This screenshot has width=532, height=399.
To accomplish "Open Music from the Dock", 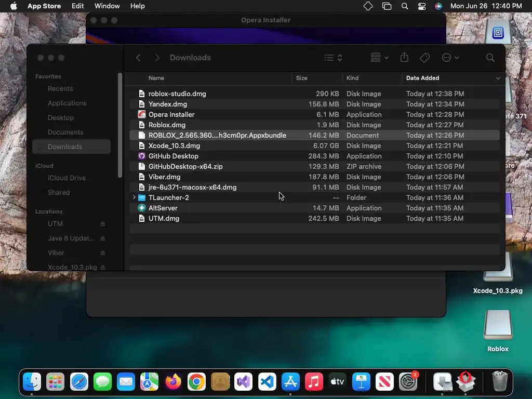I will tap(314, 382).
